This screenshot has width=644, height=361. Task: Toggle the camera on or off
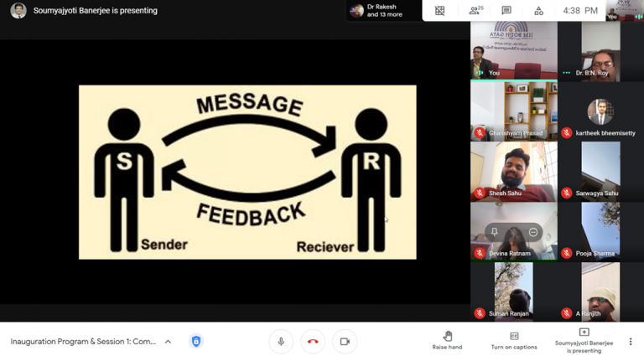(345, 342)
